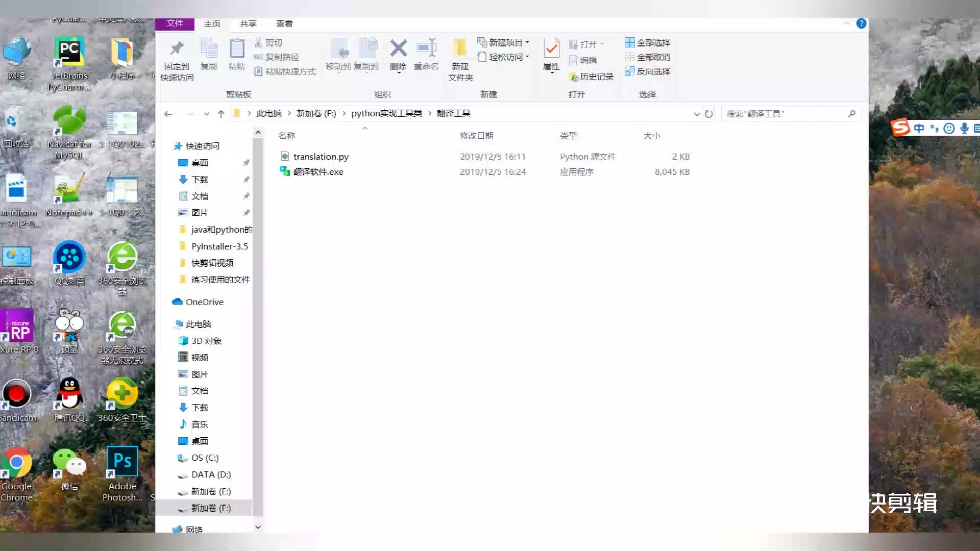This screenshot has height=551, width=980.
Task: Switch to the 查看 ribbon tab
Action: point(284,23)
